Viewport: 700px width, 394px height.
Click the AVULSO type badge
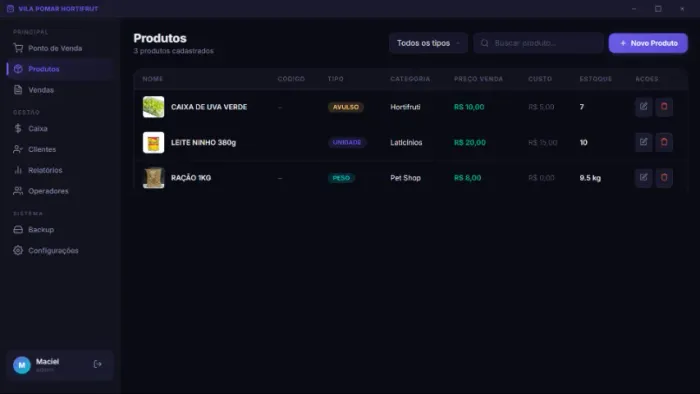coord(346,107)
